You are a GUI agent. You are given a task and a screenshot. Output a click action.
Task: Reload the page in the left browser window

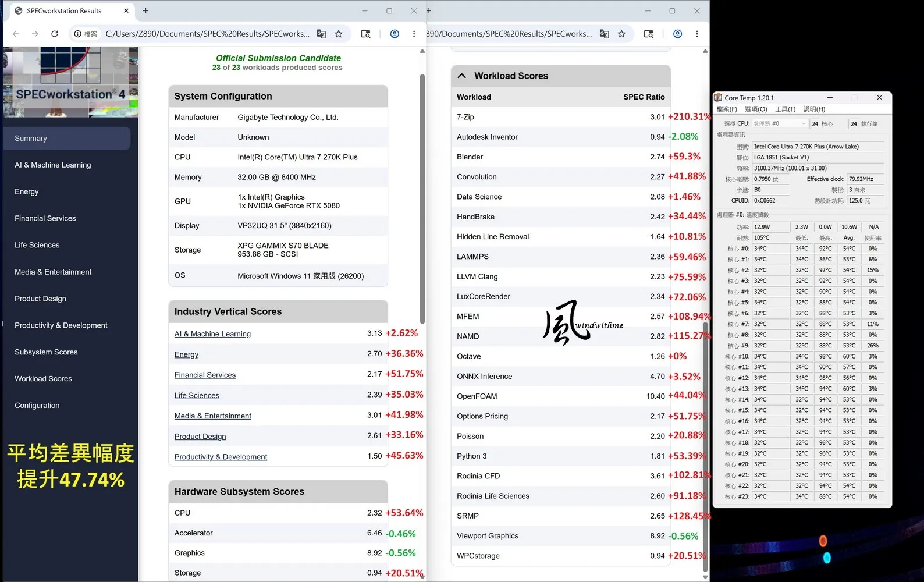[x=55, y=34]
